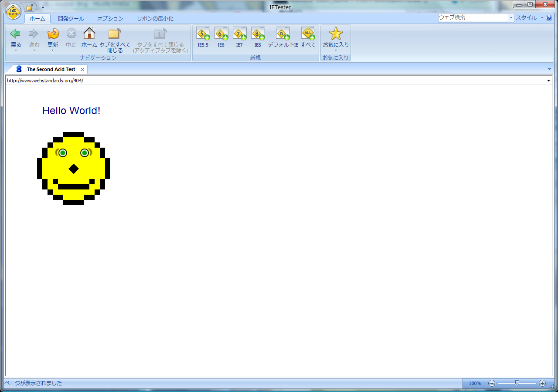Go to Home (ホーム) house icon
Image resolution: width=558 pixels, height=392 pixels.
click(89, 34)
